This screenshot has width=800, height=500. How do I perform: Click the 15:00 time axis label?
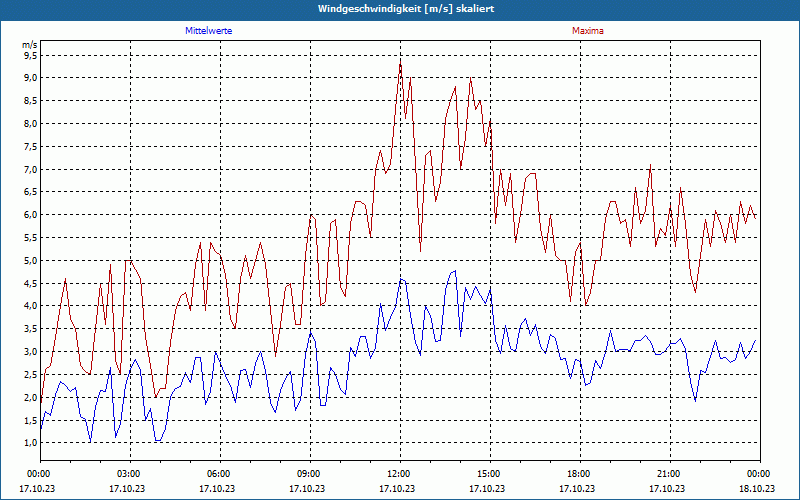490,474
